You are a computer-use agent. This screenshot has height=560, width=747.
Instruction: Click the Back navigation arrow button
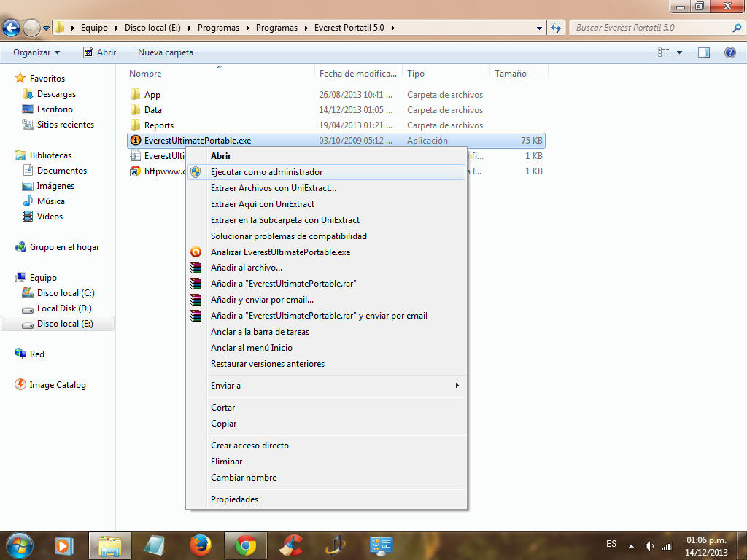tap(12, 28)
